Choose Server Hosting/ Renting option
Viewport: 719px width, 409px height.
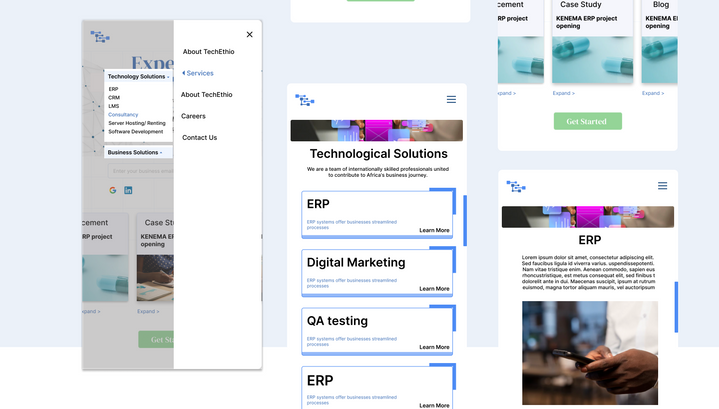(137, 123)
